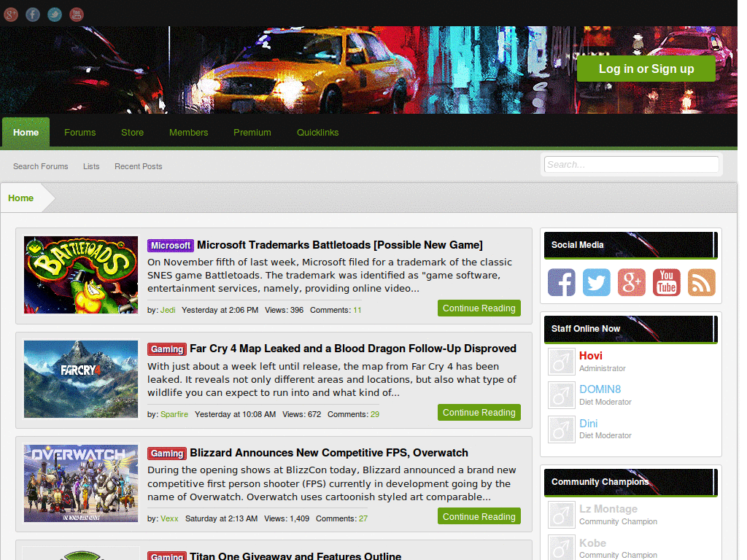This screenshot has width=747, height=560.
Task: Click Gaming tag on Overwatch article
Action: pos(167,454)
